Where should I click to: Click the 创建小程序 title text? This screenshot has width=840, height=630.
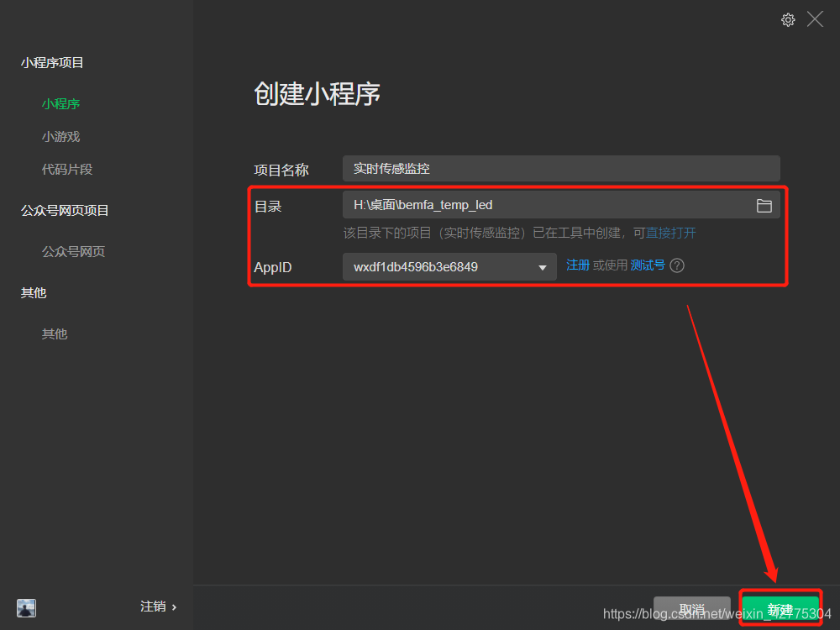(x=317, y=94)
